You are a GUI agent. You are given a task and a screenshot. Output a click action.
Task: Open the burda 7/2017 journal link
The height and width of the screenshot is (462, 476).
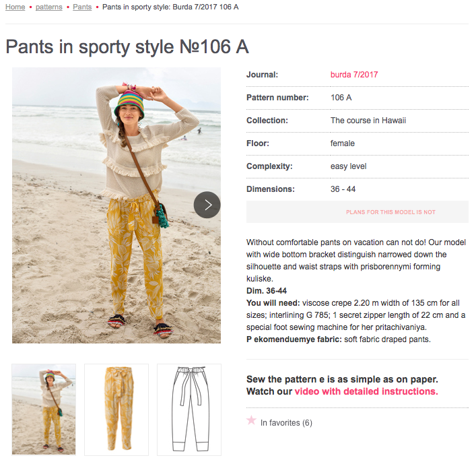354,75
